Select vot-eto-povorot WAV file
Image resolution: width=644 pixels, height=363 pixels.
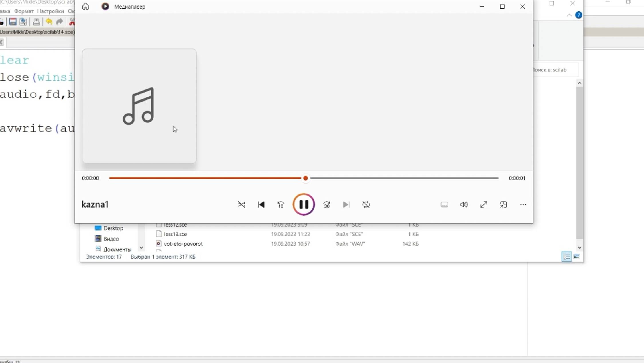[183, 244]
